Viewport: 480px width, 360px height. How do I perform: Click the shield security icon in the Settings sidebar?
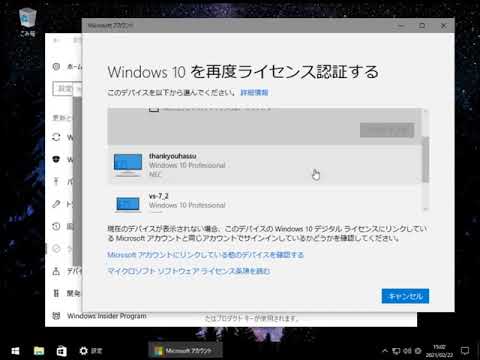click(56, 159)
